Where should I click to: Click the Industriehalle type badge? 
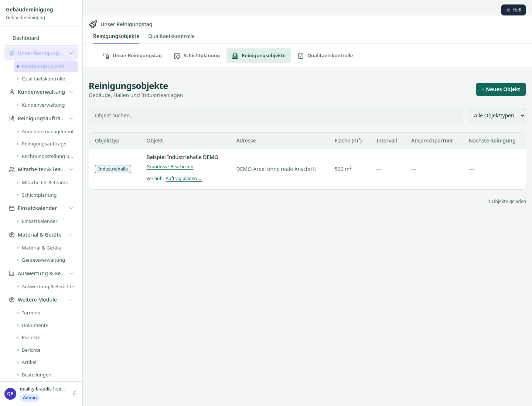pyautogui.click(x=113, y=169)
